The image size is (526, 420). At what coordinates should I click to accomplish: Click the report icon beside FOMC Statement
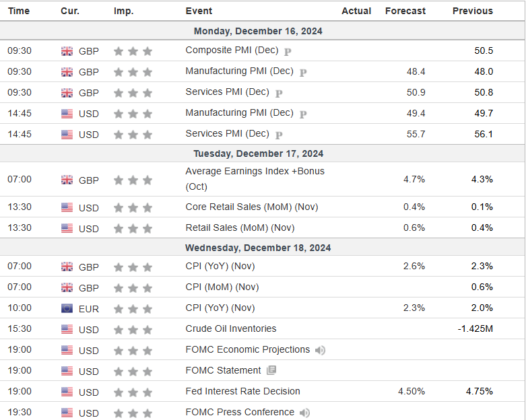coord(271,370)
